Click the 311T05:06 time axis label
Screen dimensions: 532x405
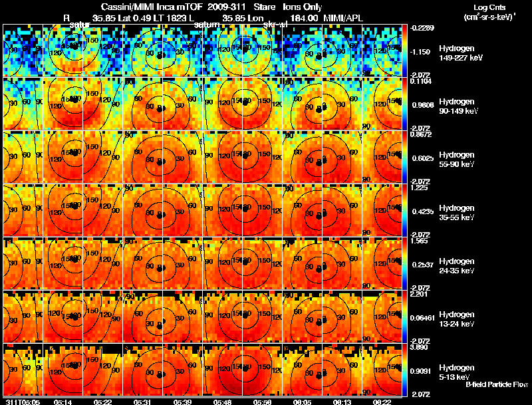pyautogui.click(x=23, y=402)
